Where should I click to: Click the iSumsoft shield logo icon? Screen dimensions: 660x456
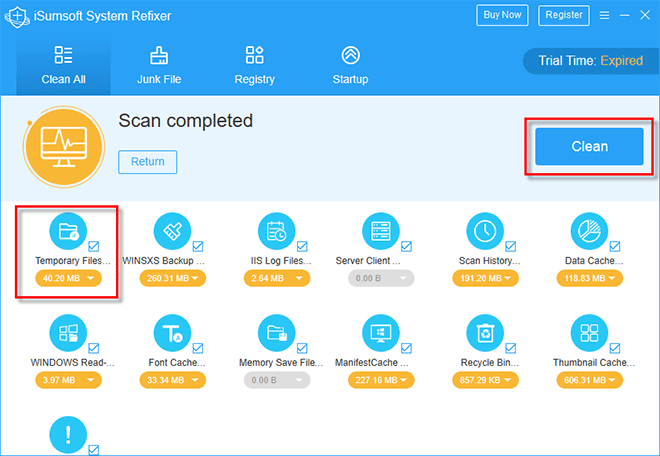coord(16,17)
